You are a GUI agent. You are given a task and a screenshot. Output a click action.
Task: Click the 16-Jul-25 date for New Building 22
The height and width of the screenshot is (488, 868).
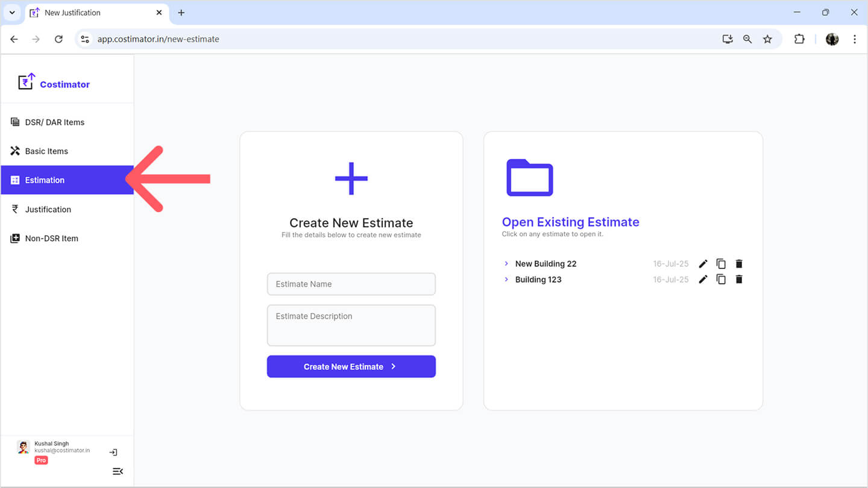pyautogui.click(x=671, y=264)
